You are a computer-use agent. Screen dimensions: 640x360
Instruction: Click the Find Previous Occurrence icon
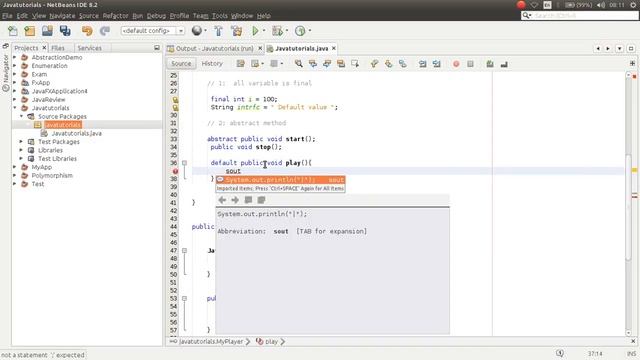[313, 64]
